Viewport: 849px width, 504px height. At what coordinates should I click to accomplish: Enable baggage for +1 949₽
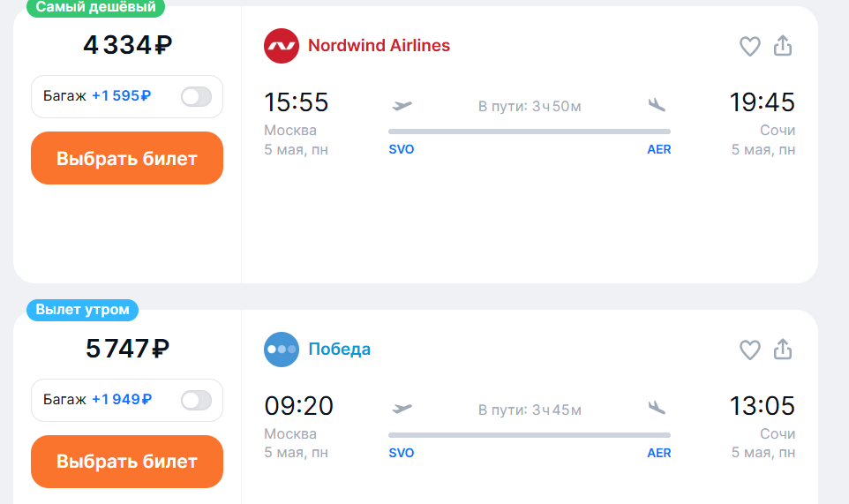[x=196, y=401]
